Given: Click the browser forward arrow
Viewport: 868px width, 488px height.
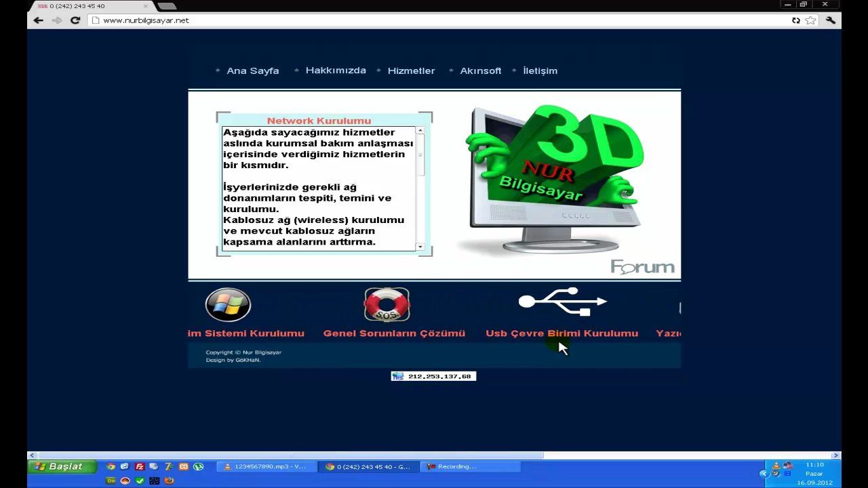Looking at the screenshot, I should tap(57, 20).
